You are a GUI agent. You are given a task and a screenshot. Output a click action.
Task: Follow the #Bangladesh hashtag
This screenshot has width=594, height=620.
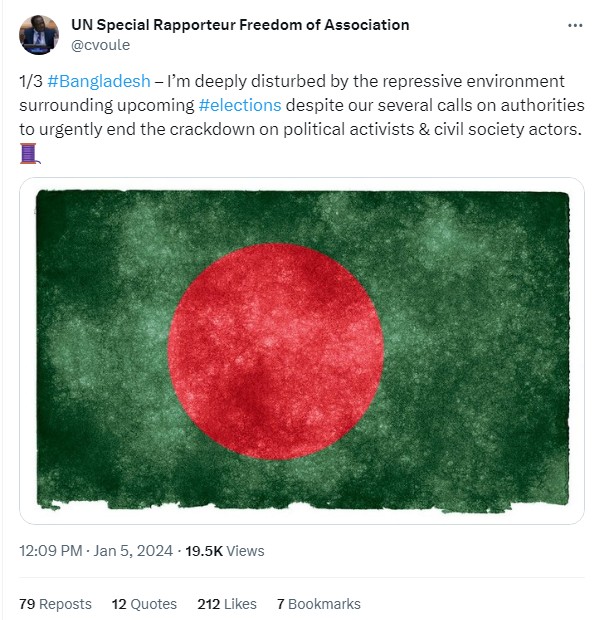(x=99, y=81)
